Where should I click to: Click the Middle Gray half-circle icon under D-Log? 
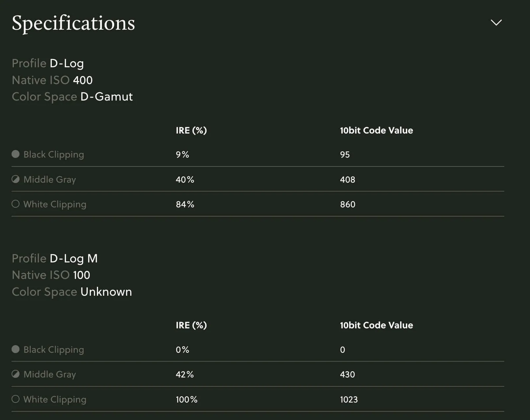pos(16,179)
